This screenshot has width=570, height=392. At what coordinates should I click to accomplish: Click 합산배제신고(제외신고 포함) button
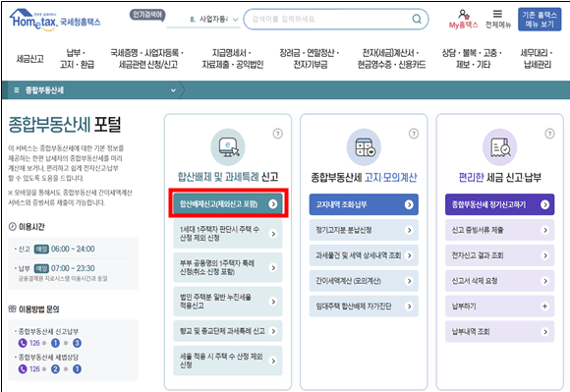(x=228, y=204)
